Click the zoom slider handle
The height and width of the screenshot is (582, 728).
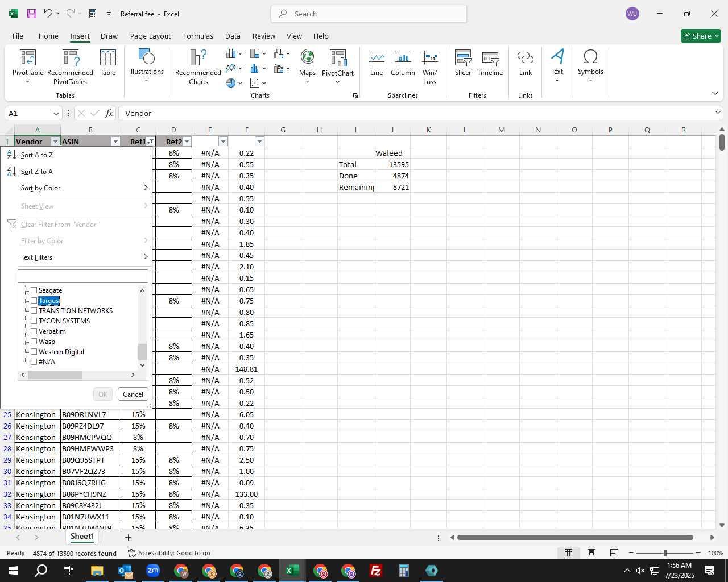[x=665, y=553]
